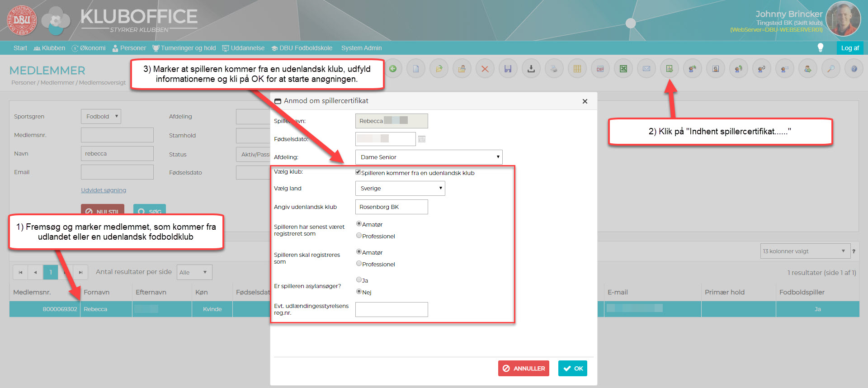Select Amatør under 'skal registreres som'

coord(359,252)
